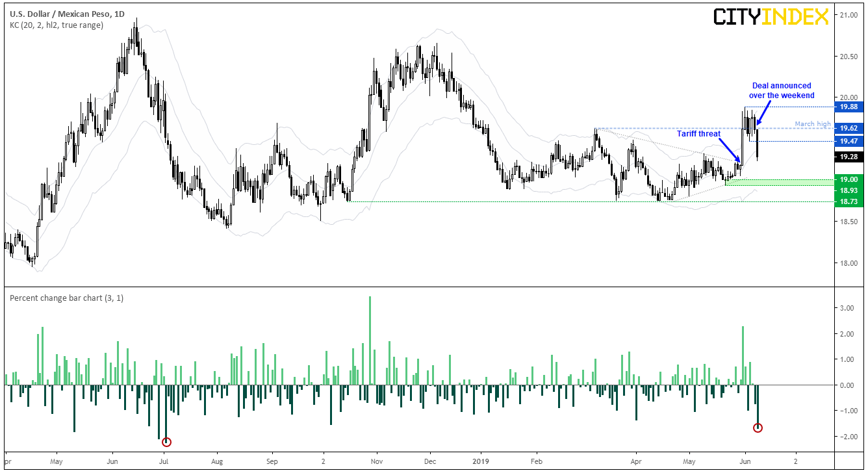Image resolution: width=868 pixels, height=475 pixels.
Task: Click the green 19.00–18.93 support zone
Action: point(778,183)
